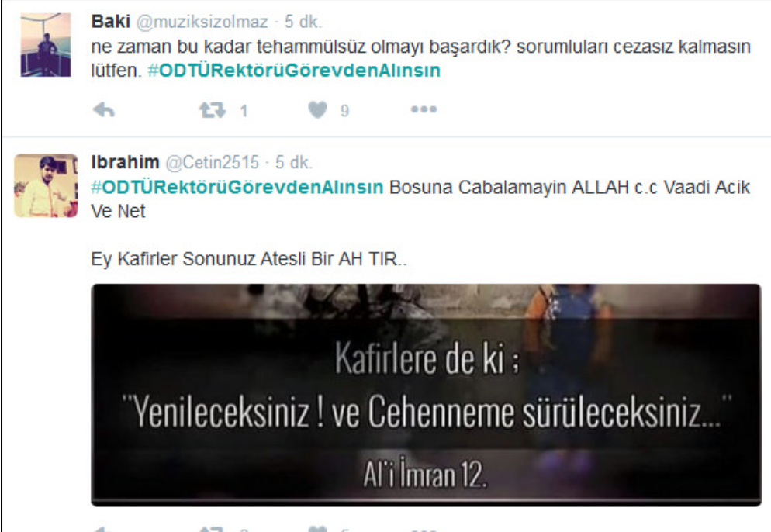Open the '5 dk.' timestamp on Ibrahim's tweet
Screen dimensions: 771x532
[x=293, y=162]
